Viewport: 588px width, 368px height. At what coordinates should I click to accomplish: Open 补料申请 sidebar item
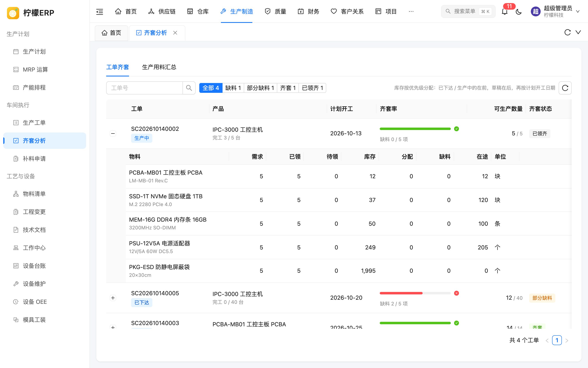click(x=45, y=159)
